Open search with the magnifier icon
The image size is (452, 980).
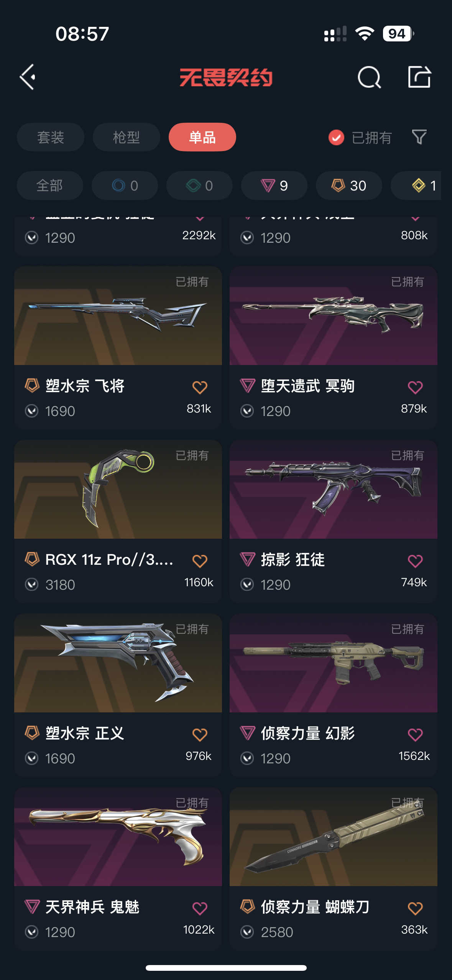369,77
